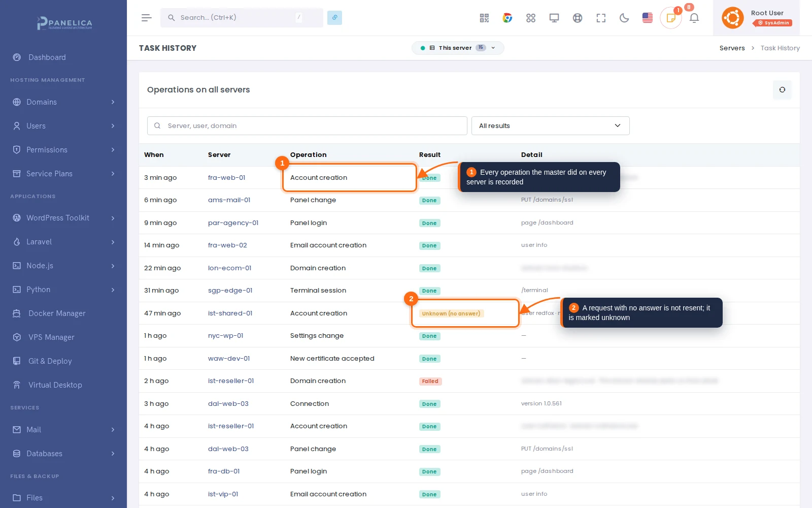Open server fra-web-01 link
This screenshot has width=812, height=508.
[226, 178]
